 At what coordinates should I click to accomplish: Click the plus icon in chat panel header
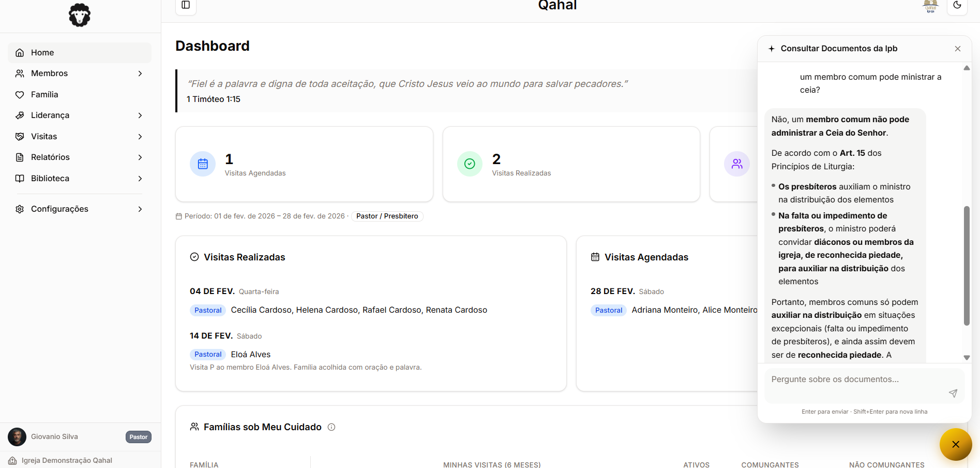pyautogui.click(x=772, y=48)
